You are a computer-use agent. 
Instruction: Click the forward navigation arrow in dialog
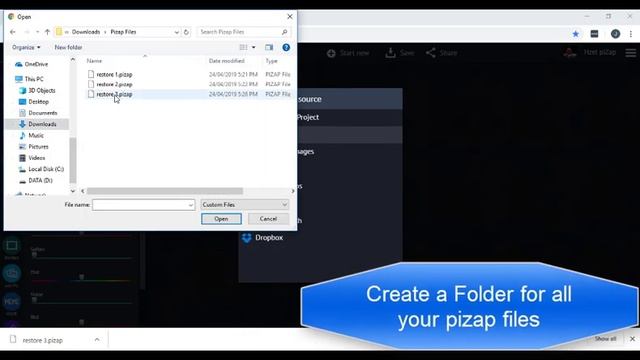27,32
